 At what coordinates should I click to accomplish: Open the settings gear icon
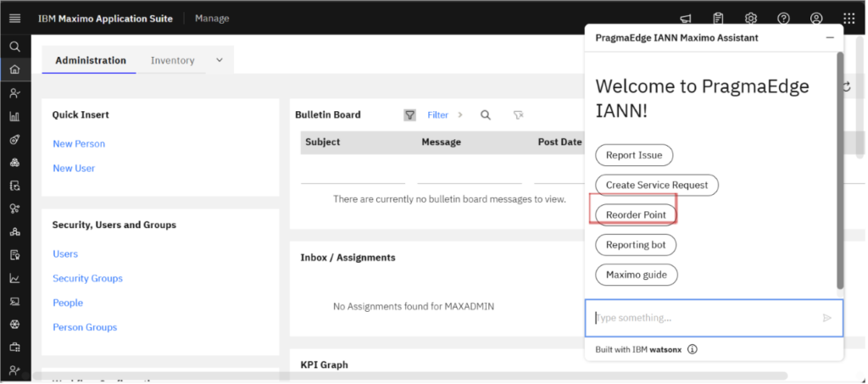(751, 19)
